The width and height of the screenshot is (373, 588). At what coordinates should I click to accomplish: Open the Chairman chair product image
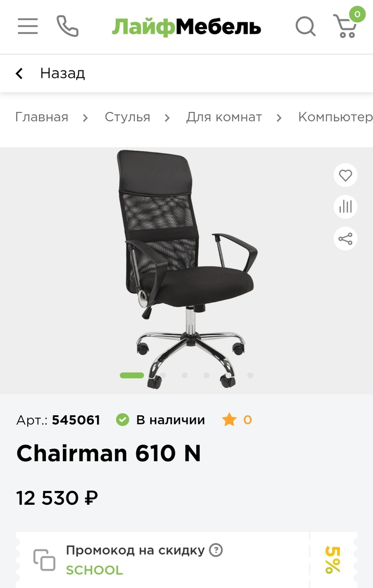click(x=186, y=268)
